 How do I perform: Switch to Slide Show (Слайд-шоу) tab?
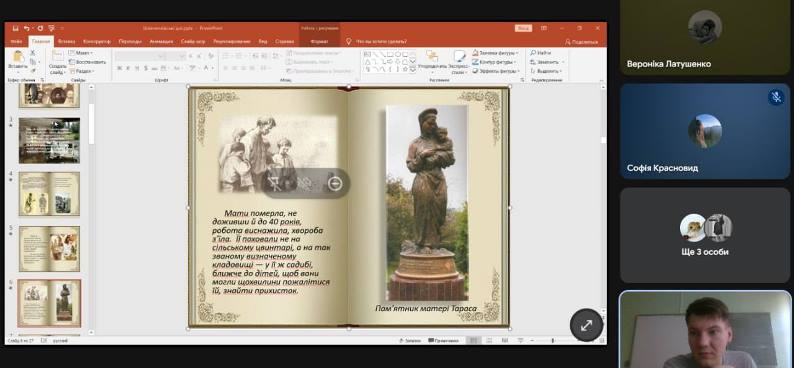[193, 42]
